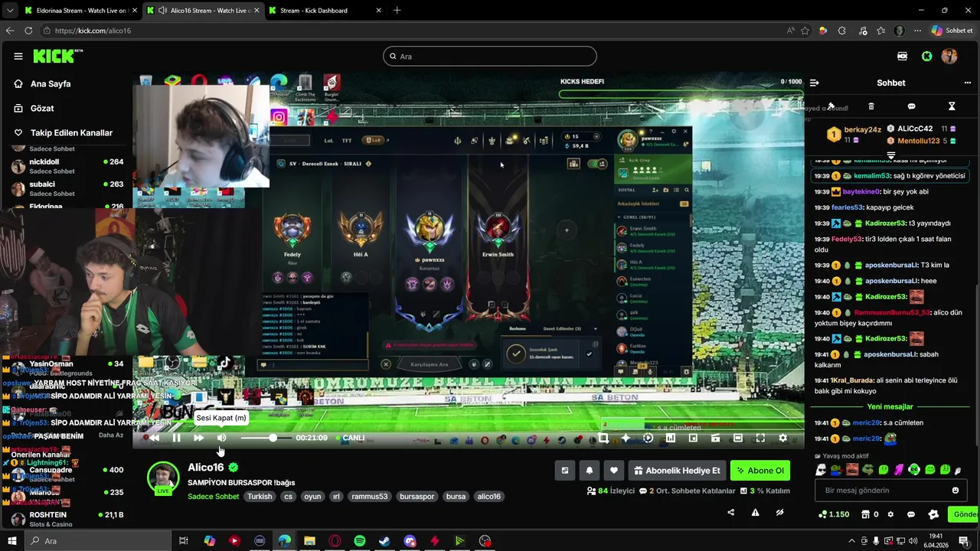This screenshot has height=551, width=980.
Task: Switch to Stream - Kick Dashboard tab
Action: point(324,11)
